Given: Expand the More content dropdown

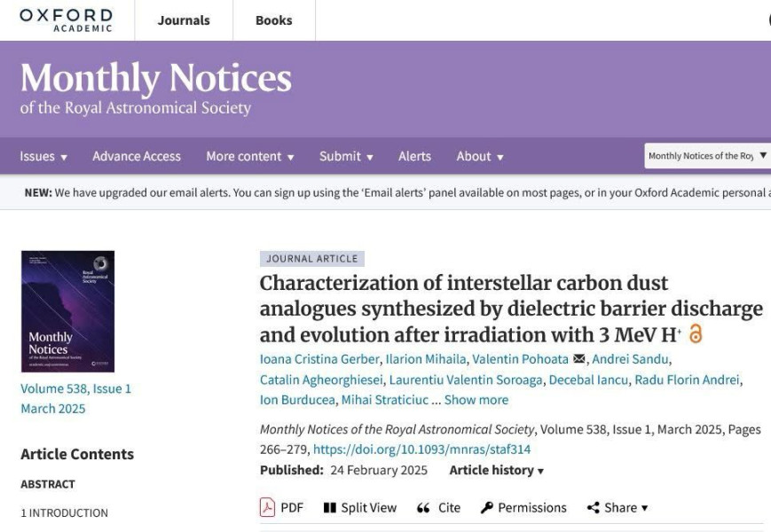Looking at the screenshot, I should [250, 157].
